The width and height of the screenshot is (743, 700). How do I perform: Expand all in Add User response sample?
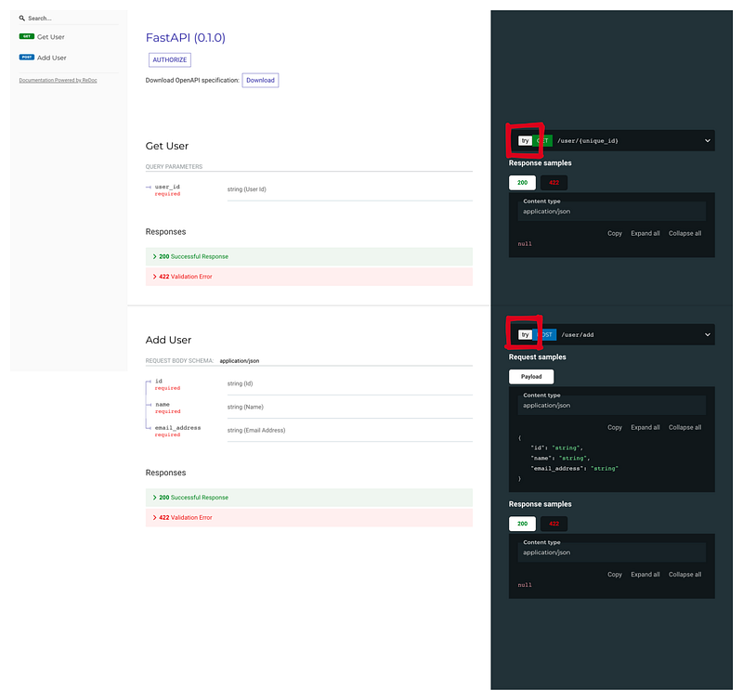point(645,575)
